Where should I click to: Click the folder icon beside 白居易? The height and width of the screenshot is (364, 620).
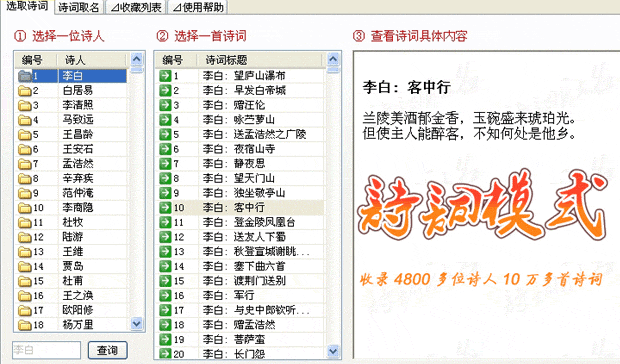click(x=25, y=91)
